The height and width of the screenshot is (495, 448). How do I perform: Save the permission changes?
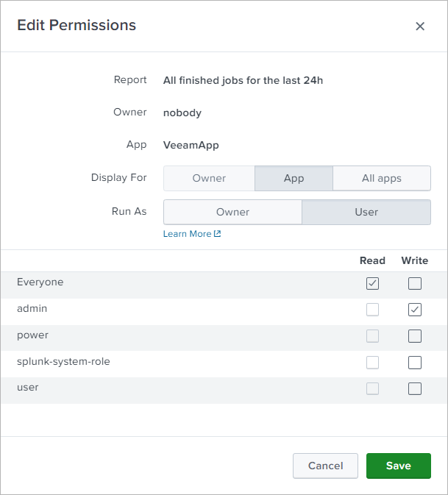pos(399,466)
